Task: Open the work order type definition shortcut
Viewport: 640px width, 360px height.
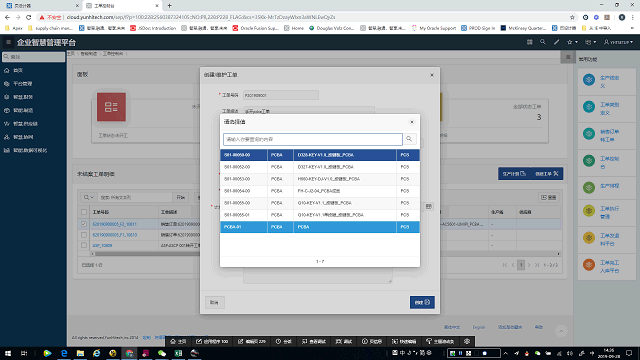Action: click(607, 109)
